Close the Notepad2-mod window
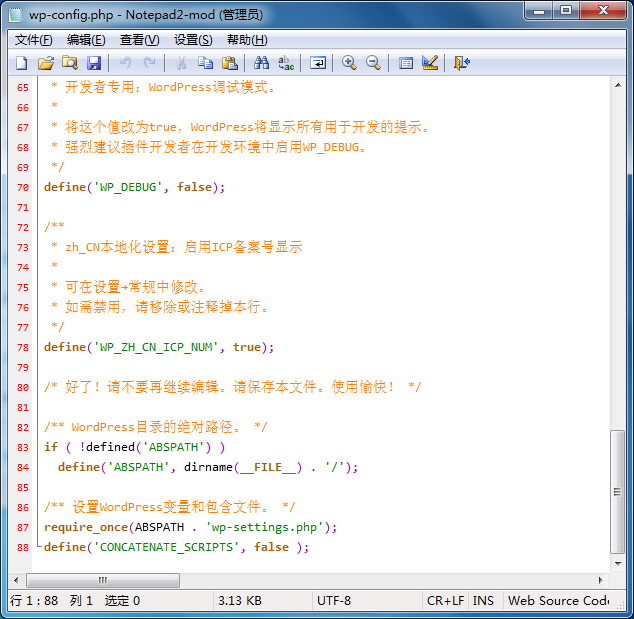The width and height of the screenshot is (634, 619). tap(603, 11)
